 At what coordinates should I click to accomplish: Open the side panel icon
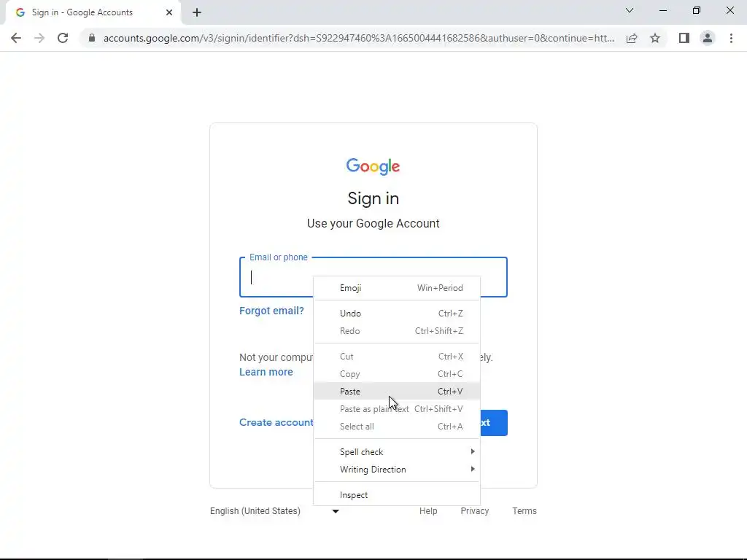(x=684, y=38)
